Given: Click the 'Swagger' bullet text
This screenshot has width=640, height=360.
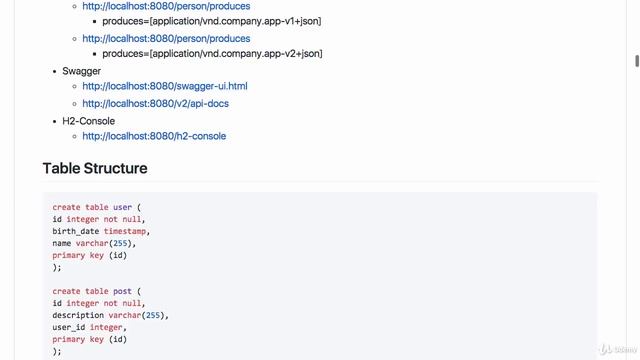Looking at the screenshot, I should pos(81,71).
